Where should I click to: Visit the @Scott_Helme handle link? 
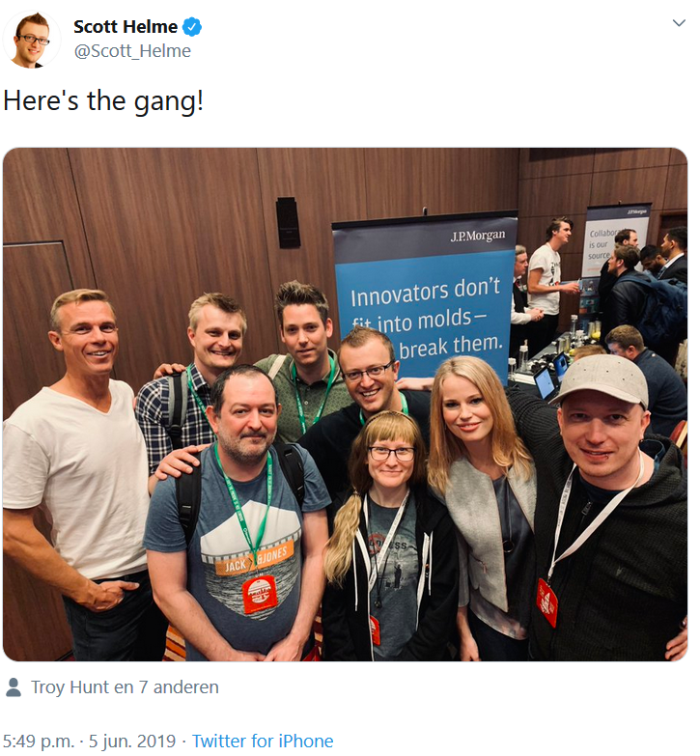(x=132, y=51)
